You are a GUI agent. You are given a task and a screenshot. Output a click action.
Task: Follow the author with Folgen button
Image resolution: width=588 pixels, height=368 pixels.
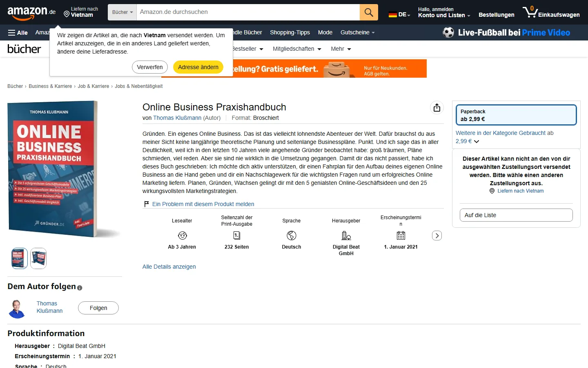point(98,308)
